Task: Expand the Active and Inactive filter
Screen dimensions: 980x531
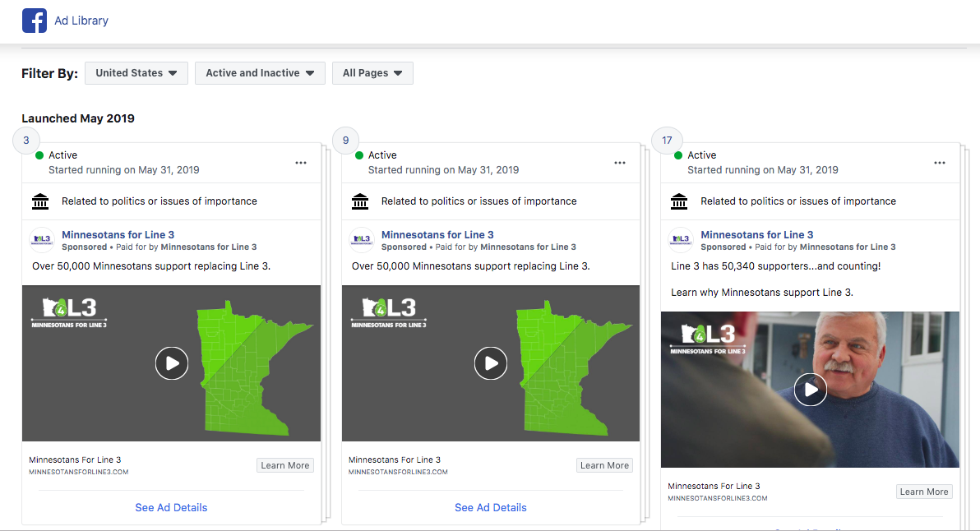Action: pos(260,73)
